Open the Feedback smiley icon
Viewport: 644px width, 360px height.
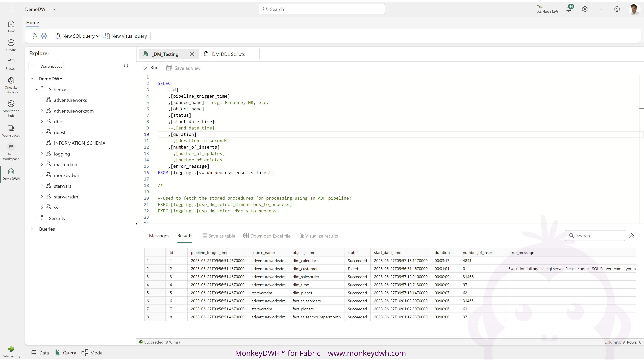[617, 9]
